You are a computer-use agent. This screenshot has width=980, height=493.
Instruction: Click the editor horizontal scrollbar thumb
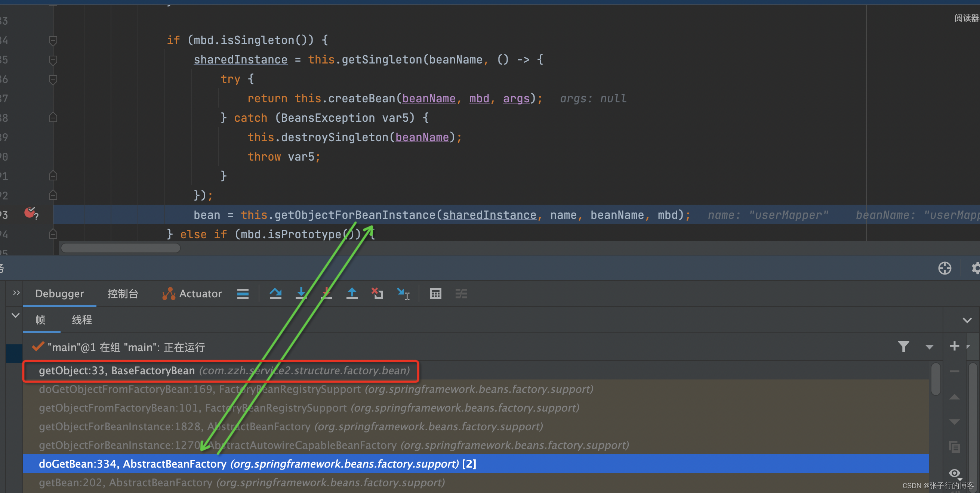[121, 248]
